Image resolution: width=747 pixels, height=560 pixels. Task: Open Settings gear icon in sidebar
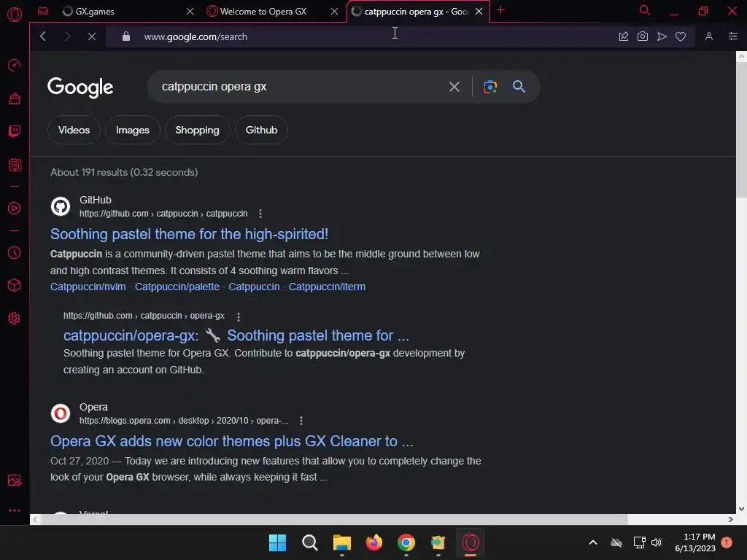[15, 318]
